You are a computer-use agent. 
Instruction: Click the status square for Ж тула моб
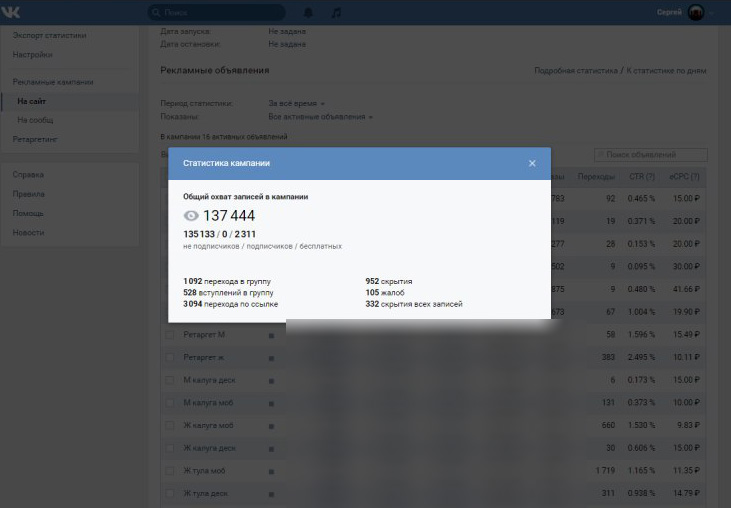click(x=271, y=472)
